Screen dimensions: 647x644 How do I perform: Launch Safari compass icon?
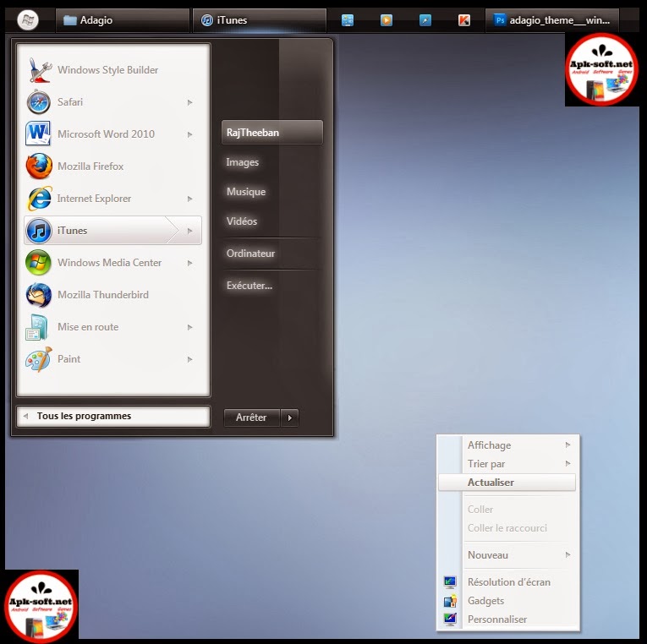[39, 101]
